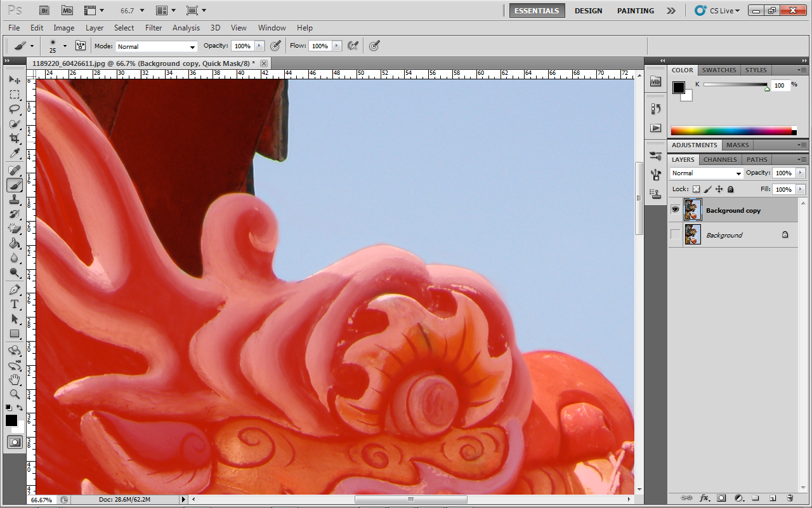Select the Rectangular Marquee tool
The image size is (812, 508).
[15, 95]
